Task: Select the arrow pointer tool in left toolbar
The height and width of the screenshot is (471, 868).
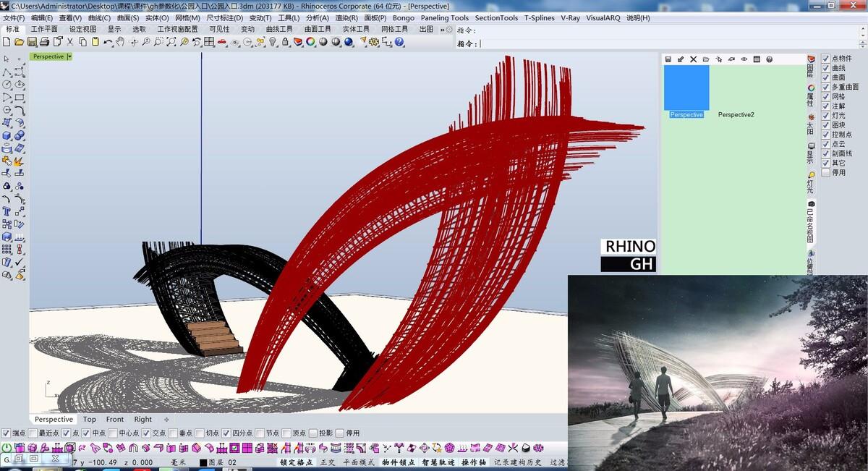Action: coord(7,59)
